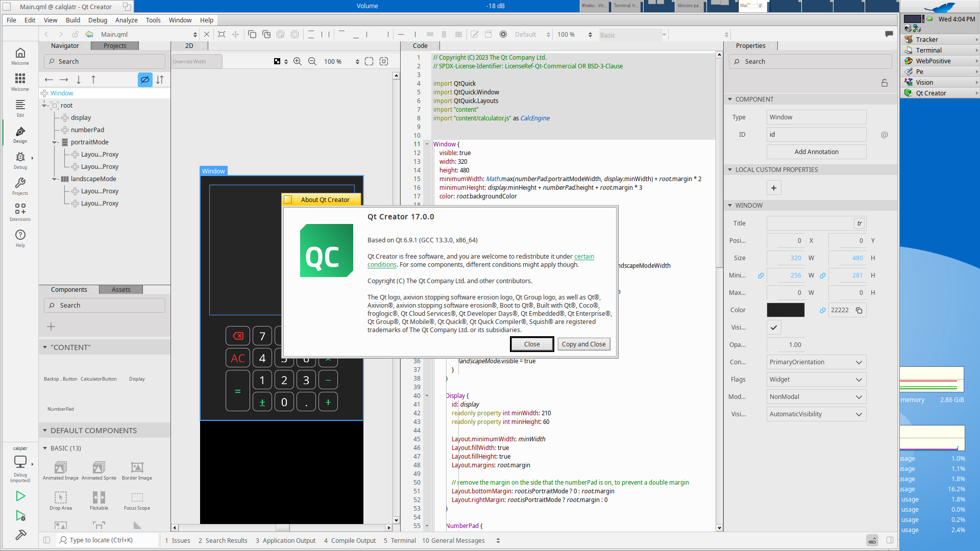Close the Main.qml document with X icon
Screen dimensions: 980x551
[207, 34]
